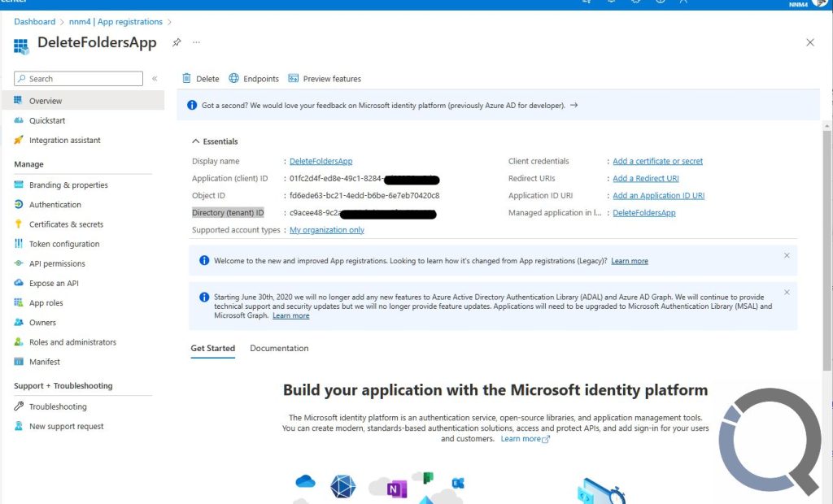Click the App roles icon
The height and width of the screenshot is (504, 833).
[19, 302]
